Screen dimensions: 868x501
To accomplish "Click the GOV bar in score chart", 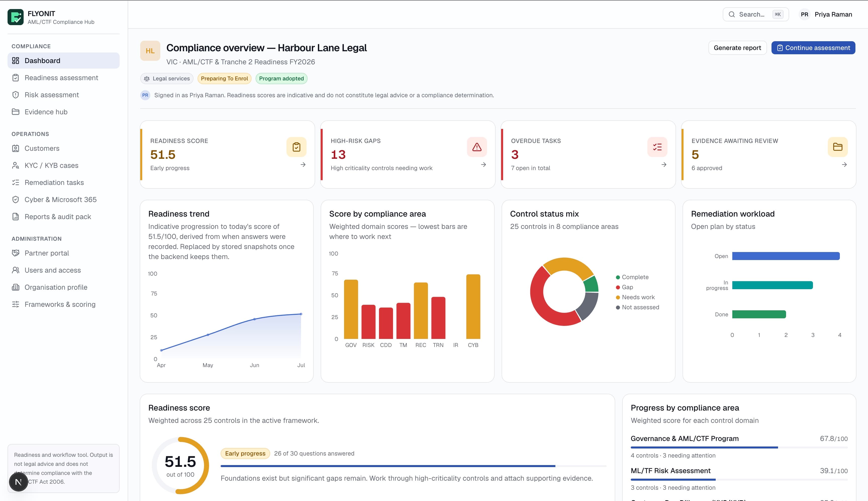I will (351, 309).
